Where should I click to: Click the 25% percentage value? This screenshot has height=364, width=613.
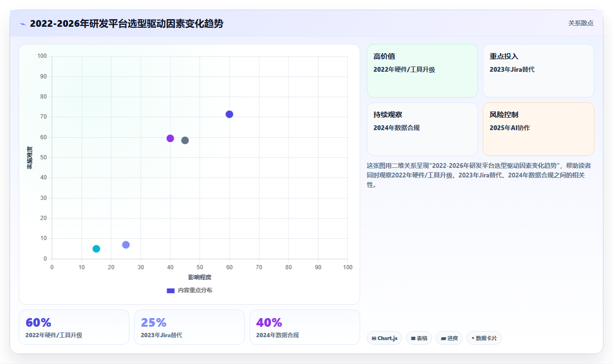tap(154, 322)
